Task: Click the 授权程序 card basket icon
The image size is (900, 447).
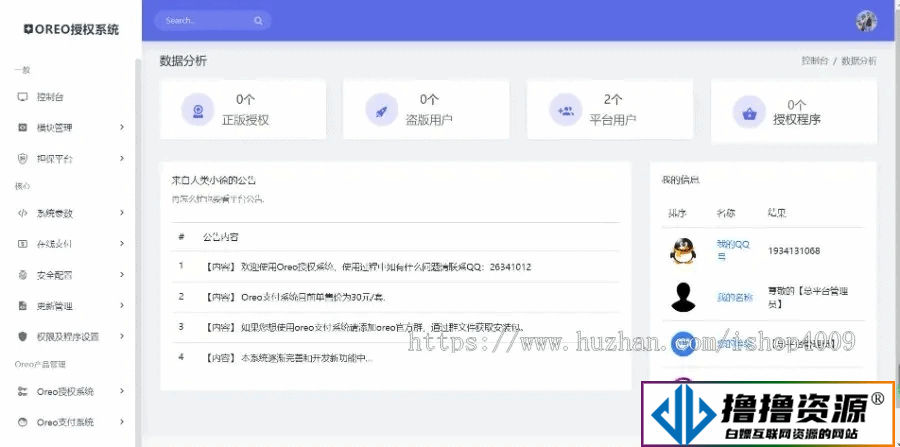Action: (x=749, y=112)
